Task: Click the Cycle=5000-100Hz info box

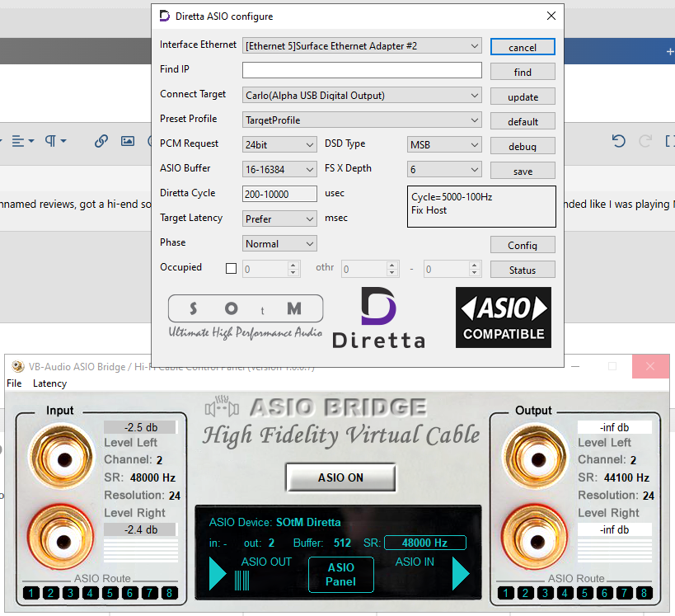Action: tap(481, 206)
